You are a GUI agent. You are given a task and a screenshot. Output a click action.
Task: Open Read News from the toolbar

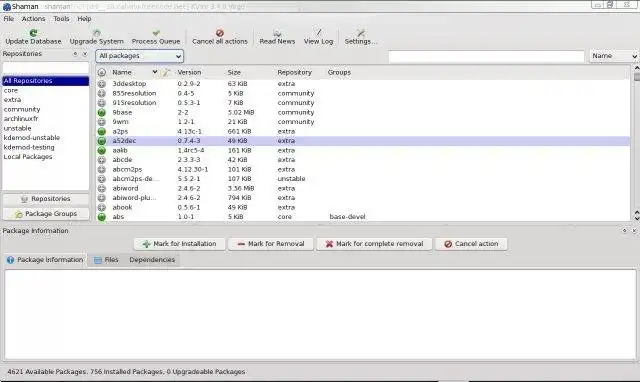pos(277,37)
